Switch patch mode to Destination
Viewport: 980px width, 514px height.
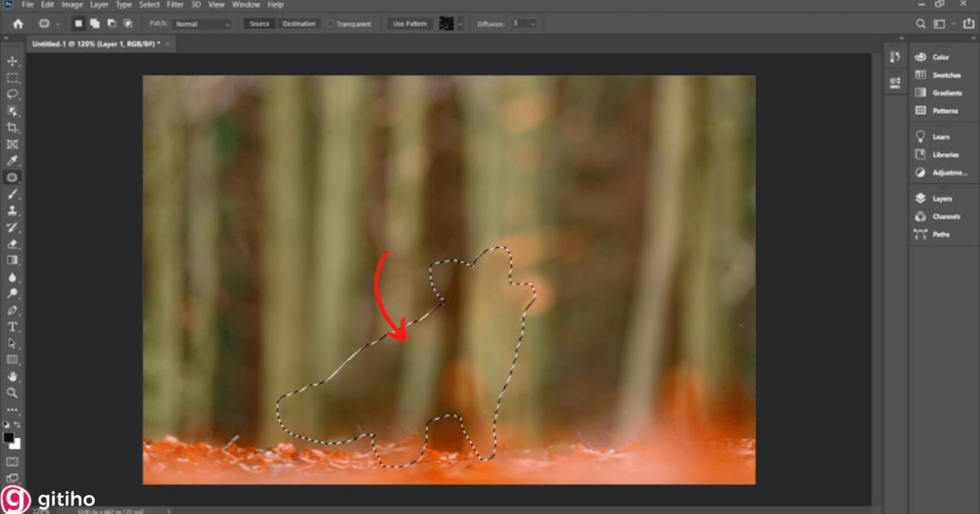[299, 24]
